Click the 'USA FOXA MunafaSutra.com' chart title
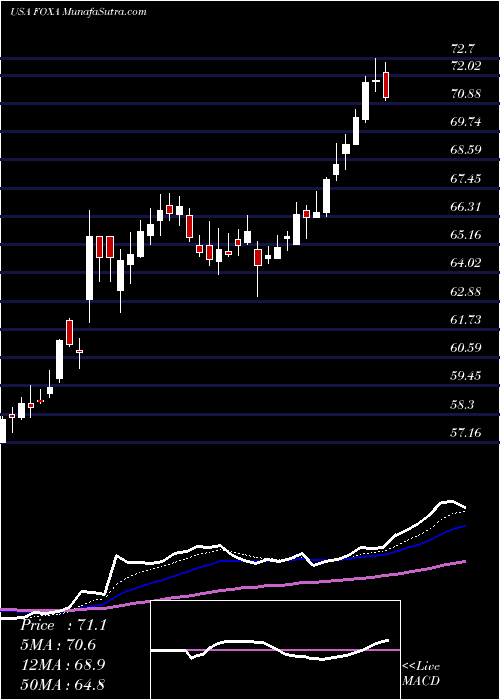This screenshot has width=500, height=700. [x=78, y=12]
